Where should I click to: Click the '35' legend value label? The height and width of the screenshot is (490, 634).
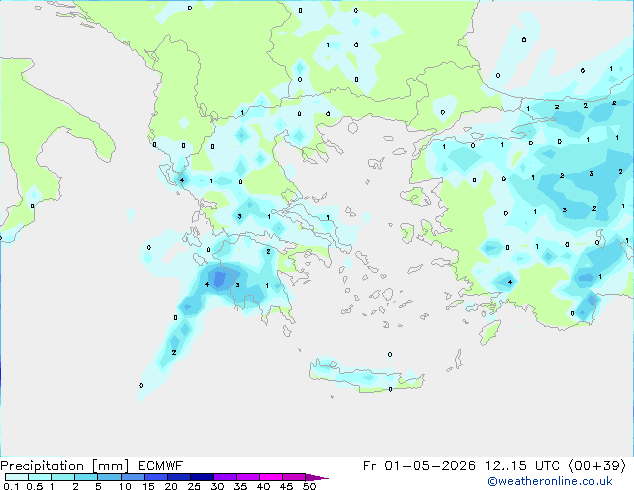pos(240,486)
